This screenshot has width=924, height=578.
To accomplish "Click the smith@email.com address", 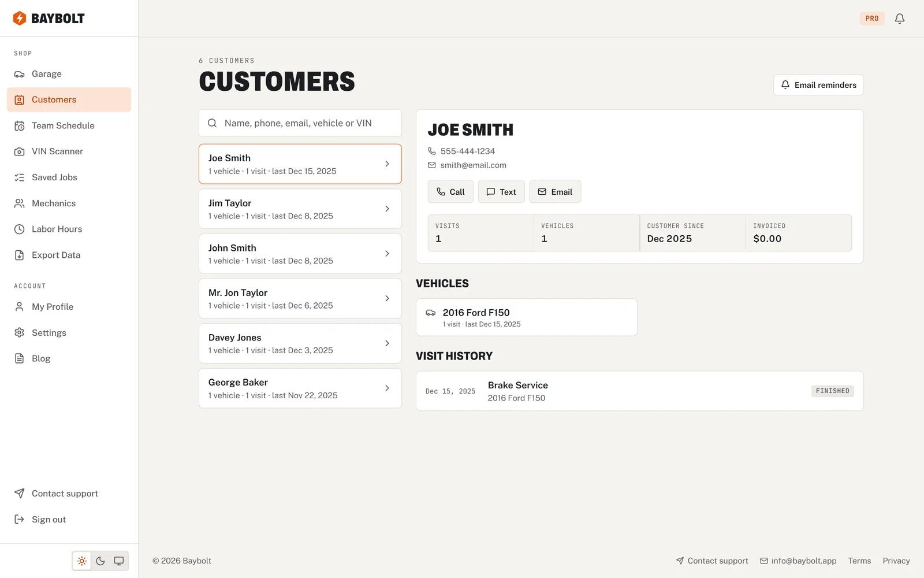I will [474, 165].
